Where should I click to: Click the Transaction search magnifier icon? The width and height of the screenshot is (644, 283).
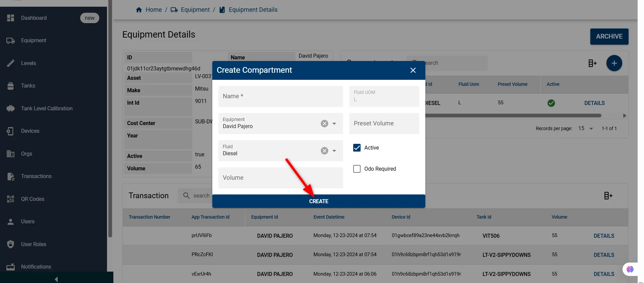pos(186,195)
